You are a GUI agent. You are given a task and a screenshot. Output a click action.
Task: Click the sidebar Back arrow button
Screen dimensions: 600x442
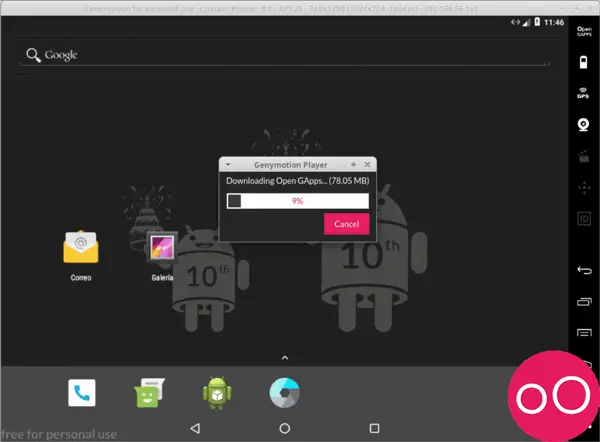coord(584,271)
